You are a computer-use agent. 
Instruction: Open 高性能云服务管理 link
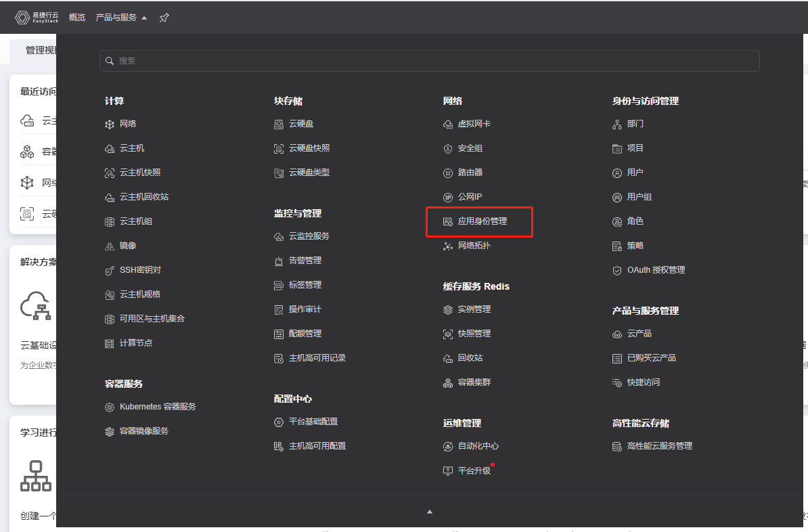click(x=659, y=446)
